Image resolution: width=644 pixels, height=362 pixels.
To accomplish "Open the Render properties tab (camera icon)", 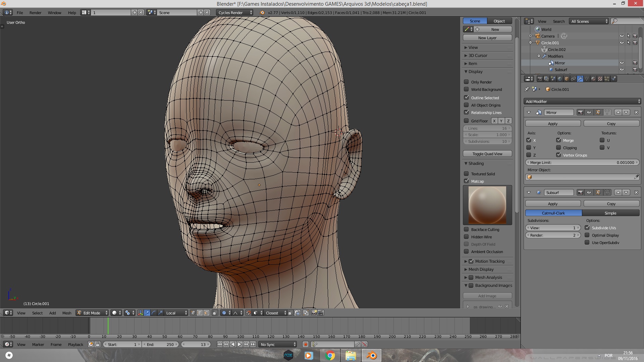I will pos(540,79).
